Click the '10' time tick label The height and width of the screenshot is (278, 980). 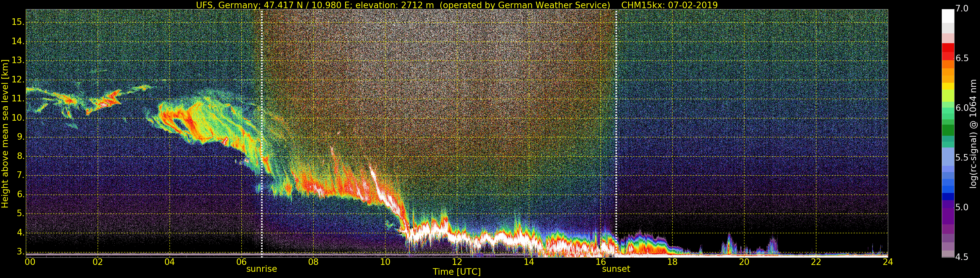tap(385, 262)
